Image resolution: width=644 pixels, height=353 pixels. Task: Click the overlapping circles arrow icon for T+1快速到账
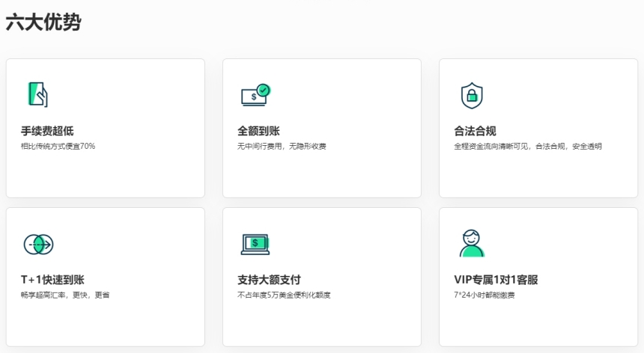click(39, 245)
